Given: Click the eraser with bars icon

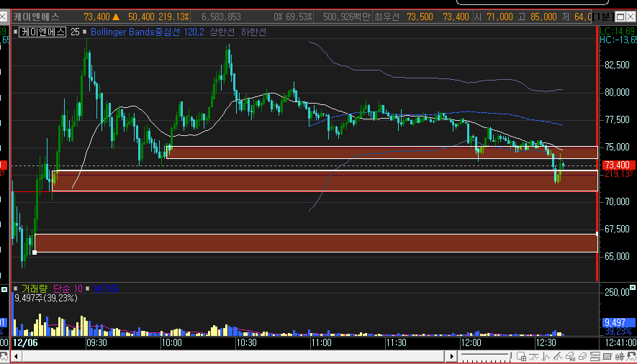Looking at the screenshot, I should (x=570, y=357).
